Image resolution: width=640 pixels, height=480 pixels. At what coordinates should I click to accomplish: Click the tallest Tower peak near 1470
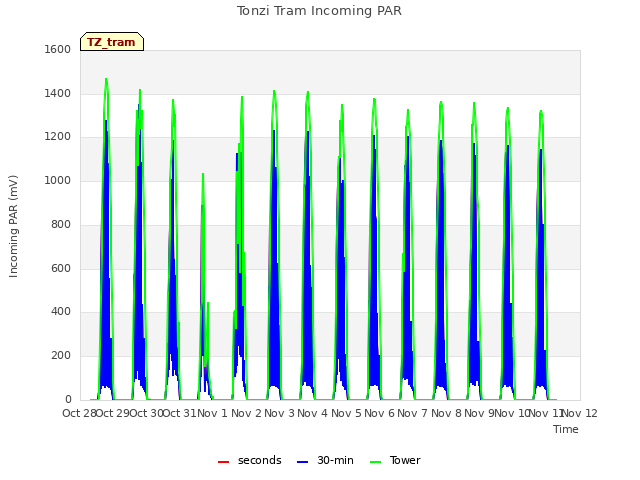[x=106, y=79]
